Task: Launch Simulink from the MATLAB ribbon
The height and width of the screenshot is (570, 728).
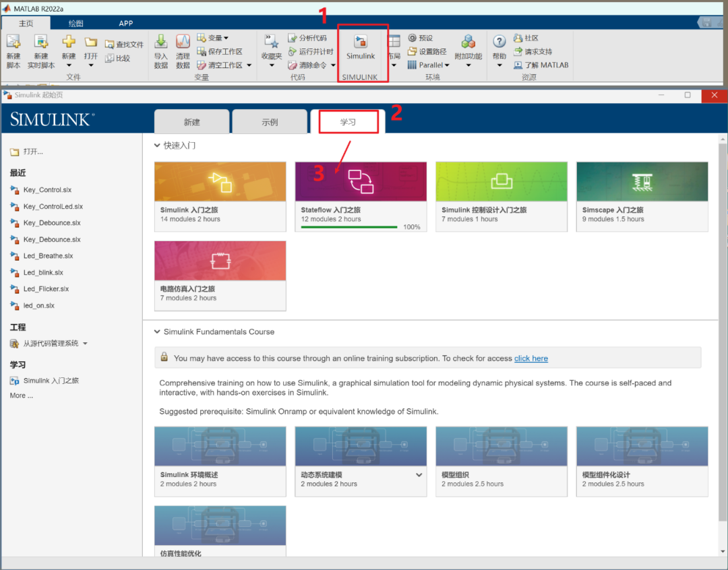Action: pos(360,47)
